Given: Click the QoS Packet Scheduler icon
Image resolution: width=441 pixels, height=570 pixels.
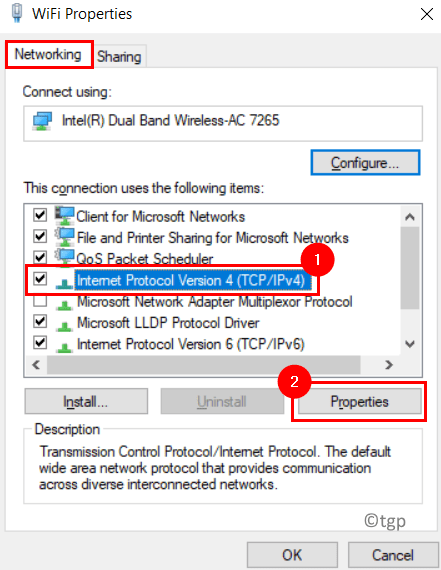Looking at the screenshot, I should coord(65,257).
